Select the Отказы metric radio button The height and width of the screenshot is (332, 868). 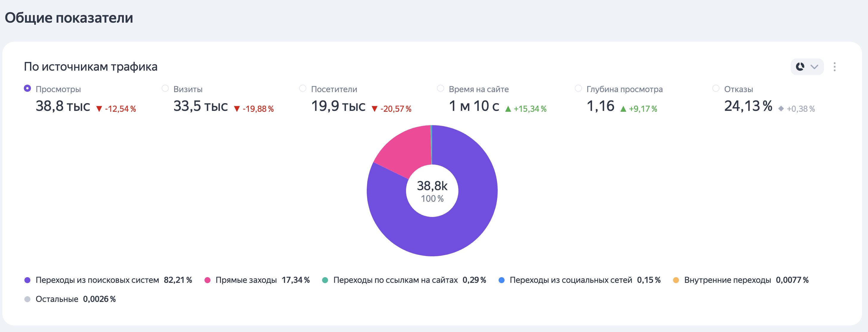716,89
